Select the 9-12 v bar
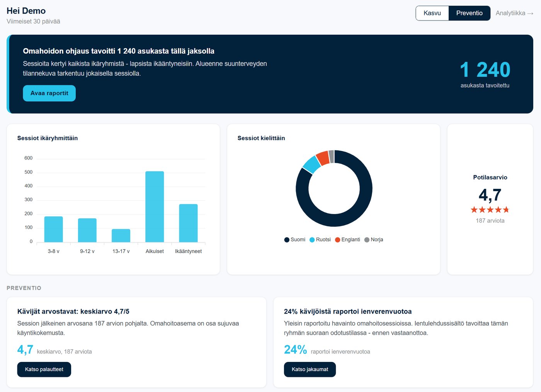The width and height of the screenshot is (541, 392). (87, 230)
